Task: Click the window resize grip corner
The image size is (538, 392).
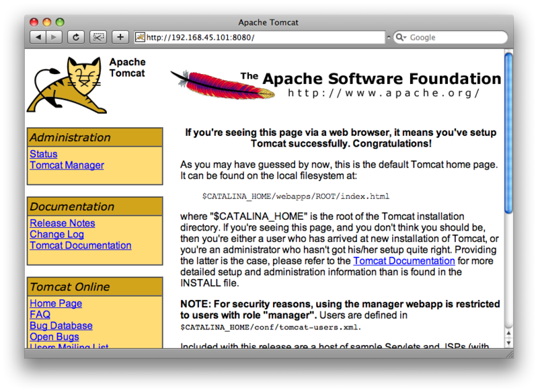Action: [x=510, y=354]
